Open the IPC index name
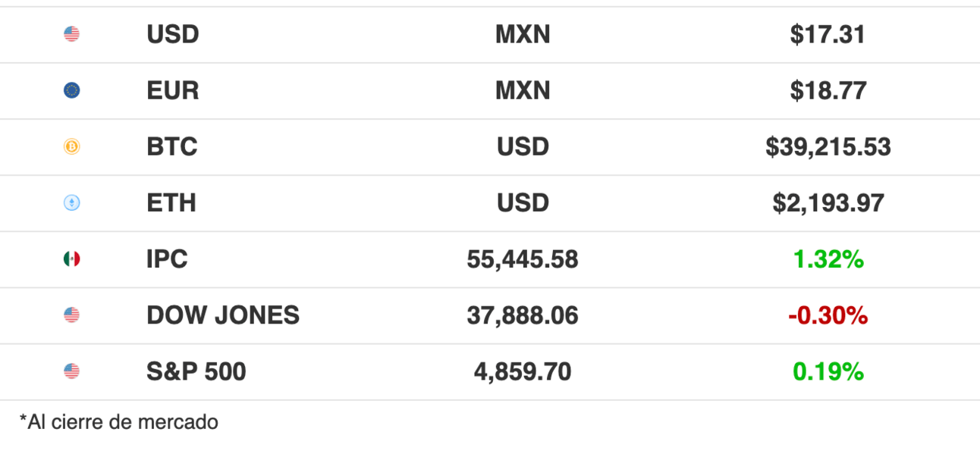This screenshot has height=454, width=980. (167, 260)
